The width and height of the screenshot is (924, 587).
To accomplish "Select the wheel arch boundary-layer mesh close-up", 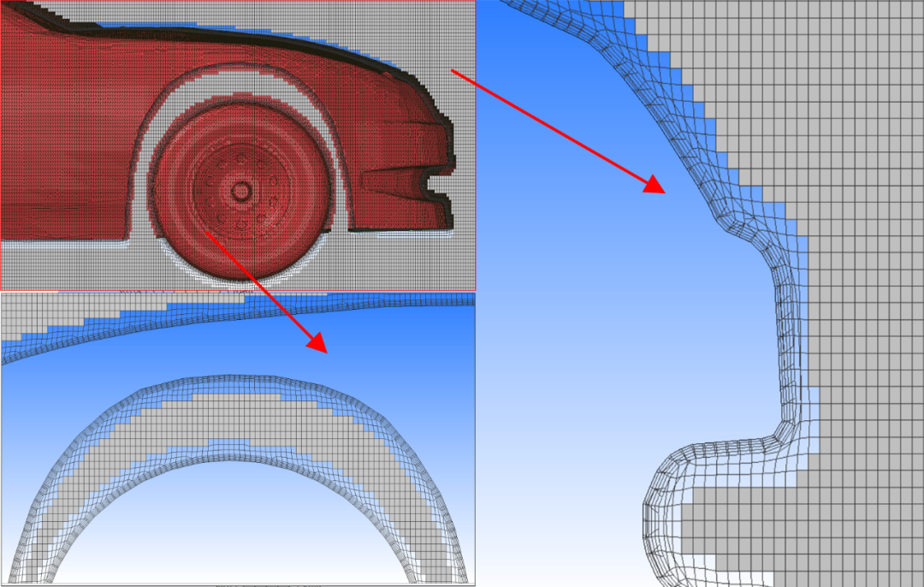I will tap(238, 438).
